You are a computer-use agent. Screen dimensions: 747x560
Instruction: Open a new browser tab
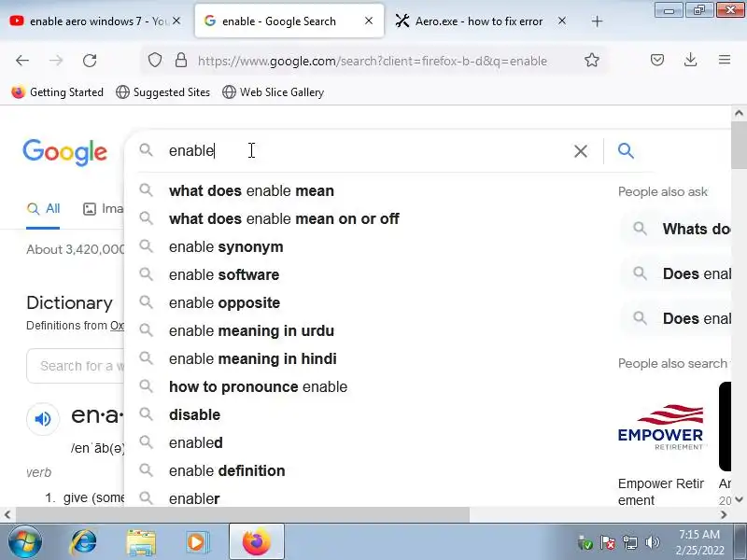[x=598, y=21]
